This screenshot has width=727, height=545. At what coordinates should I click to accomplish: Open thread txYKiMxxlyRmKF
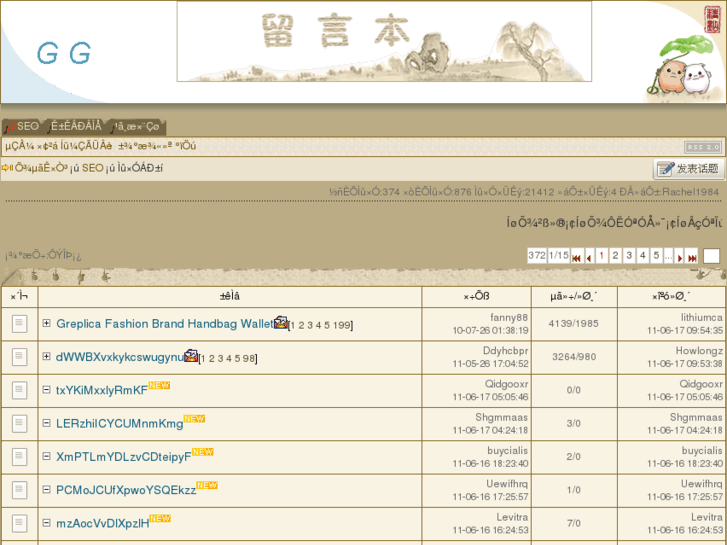(102, 391)
